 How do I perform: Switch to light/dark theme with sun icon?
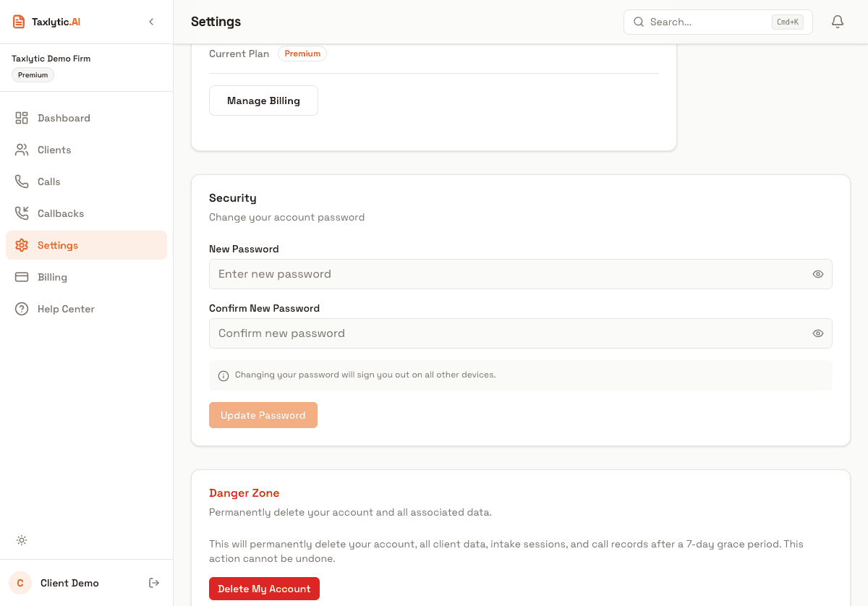pyautogui.click(x=22, y=540)
